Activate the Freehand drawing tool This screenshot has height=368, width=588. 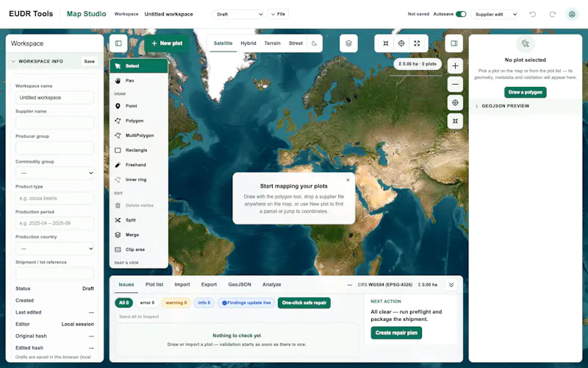point(138,165)
